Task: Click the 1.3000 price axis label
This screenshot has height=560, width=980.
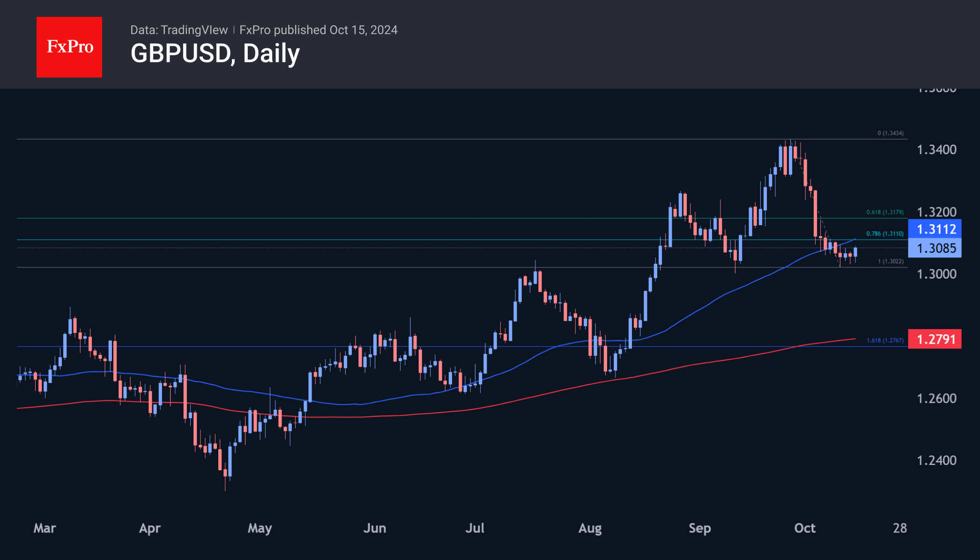Action: click(x=936, y=274)
